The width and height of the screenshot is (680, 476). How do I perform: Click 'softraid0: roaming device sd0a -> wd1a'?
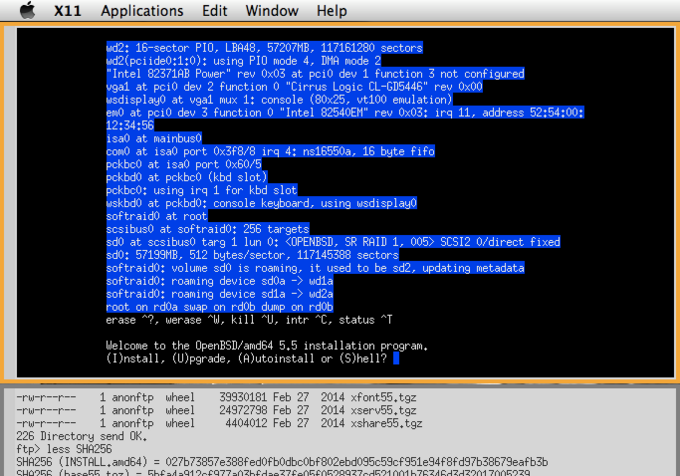point(219,281)
